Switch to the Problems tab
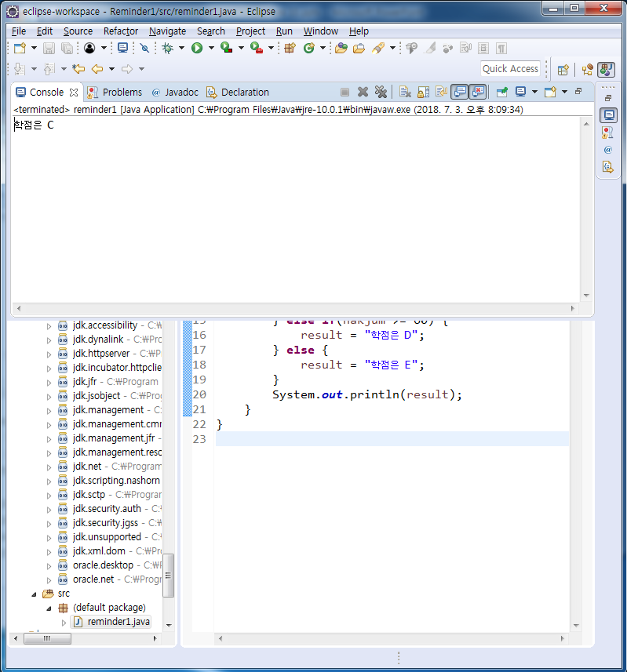Screen dimensions: 627x672 [115, 93]
